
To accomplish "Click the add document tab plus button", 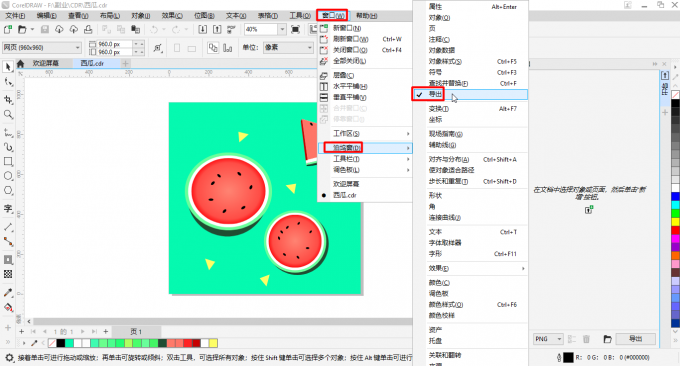I will (125, 63).
